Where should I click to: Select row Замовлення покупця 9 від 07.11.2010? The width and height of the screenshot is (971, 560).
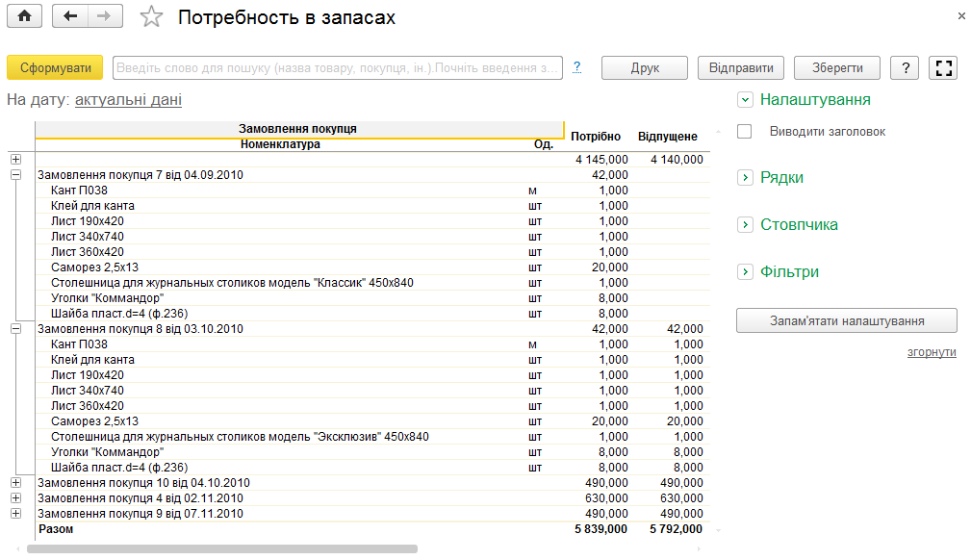coord(372,514)
